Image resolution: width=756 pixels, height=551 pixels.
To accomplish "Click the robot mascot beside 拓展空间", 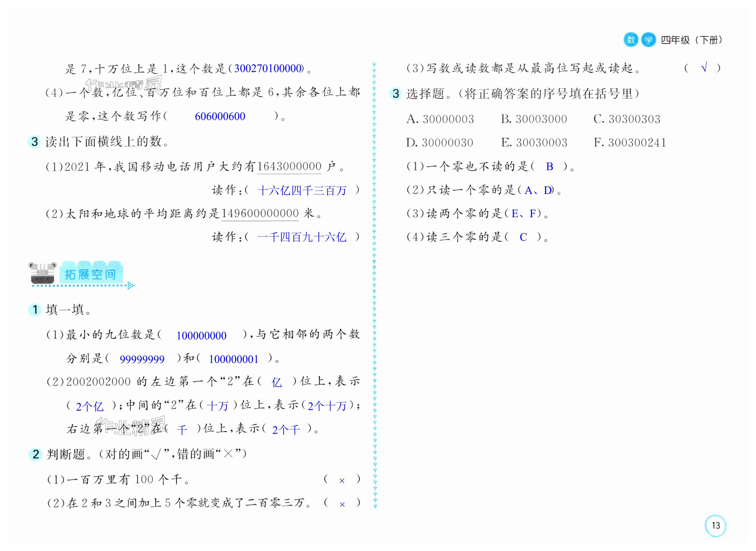I will (42, 273).
